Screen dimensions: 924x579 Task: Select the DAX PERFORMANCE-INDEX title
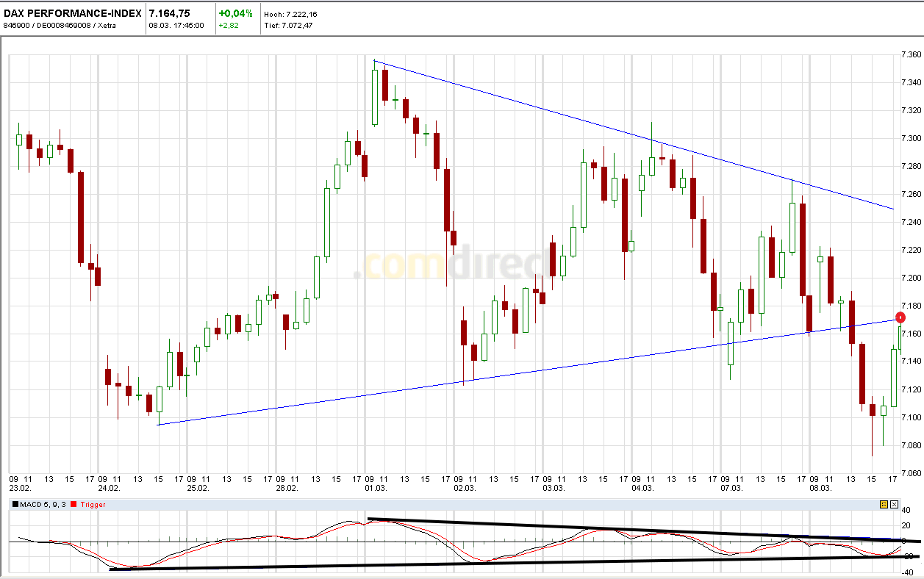(x=71, y=11)
